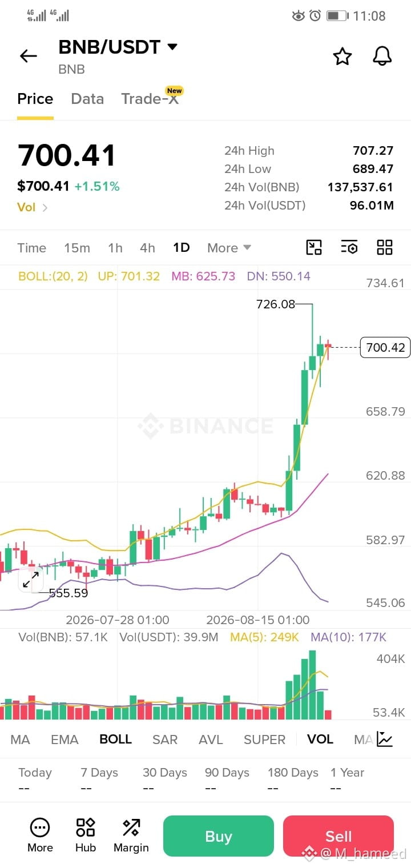Select the 4h interval
This screenshot has width=411, height=868.
(147, 248)
